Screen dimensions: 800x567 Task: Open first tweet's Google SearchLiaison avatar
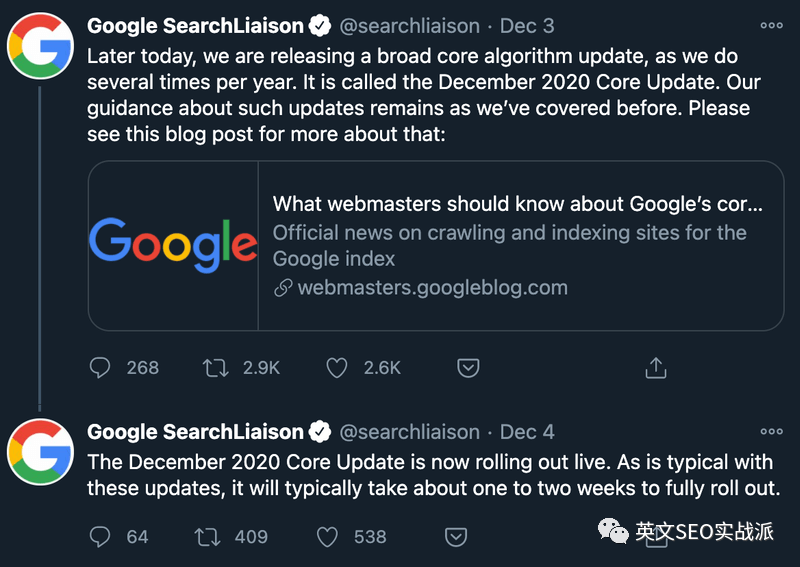(40, 46)
